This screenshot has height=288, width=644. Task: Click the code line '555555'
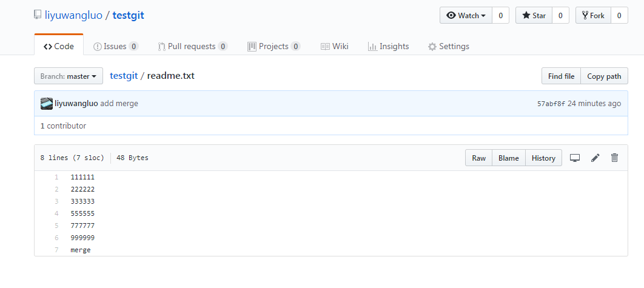click(x=82, y=213)
